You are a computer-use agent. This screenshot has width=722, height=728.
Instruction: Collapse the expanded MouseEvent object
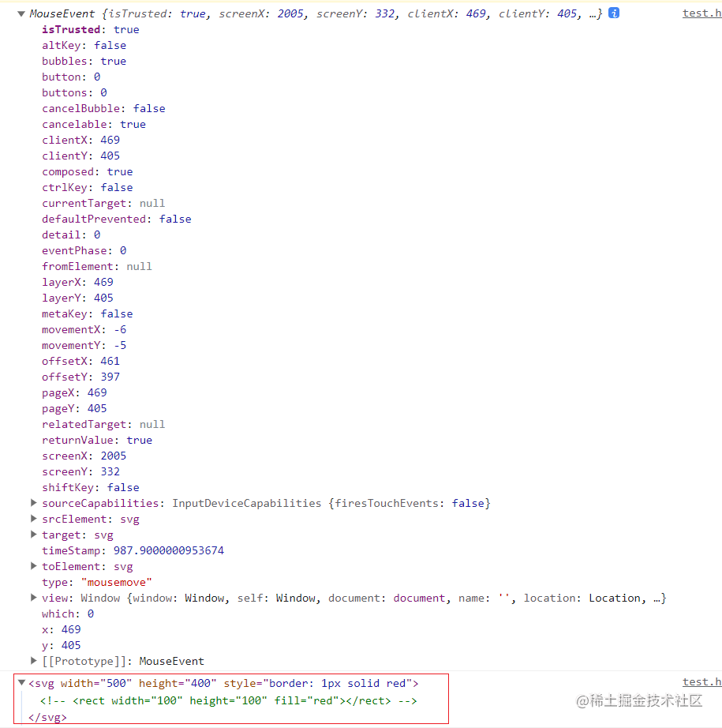(x=20, y=13)
